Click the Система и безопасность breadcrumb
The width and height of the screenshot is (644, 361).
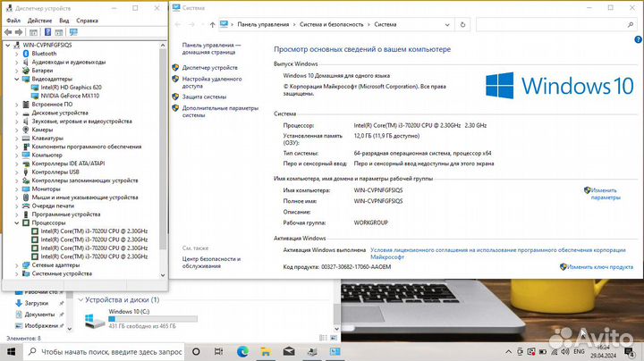pyautogui.click(x=332, y=25)
